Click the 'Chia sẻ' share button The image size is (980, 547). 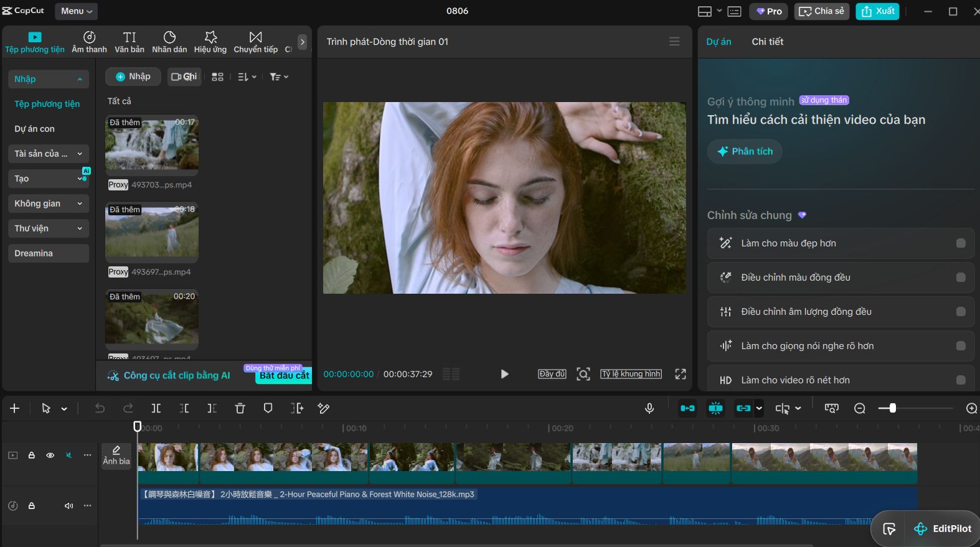[x=822, y=11]
